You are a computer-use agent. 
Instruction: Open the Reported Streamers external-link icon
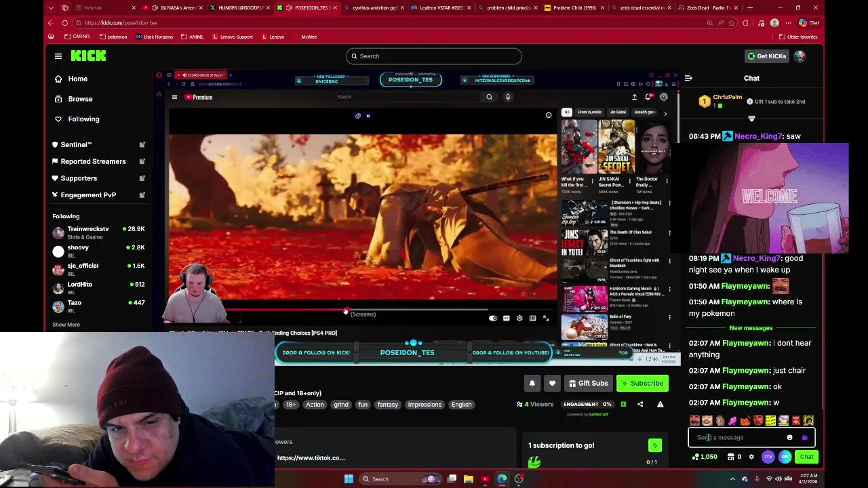142,161
